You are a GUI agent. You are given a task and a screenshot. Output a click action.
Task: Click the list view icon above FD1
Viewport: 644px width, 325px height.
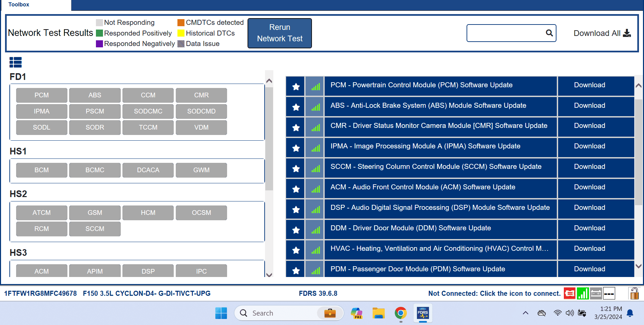(15, 62)
